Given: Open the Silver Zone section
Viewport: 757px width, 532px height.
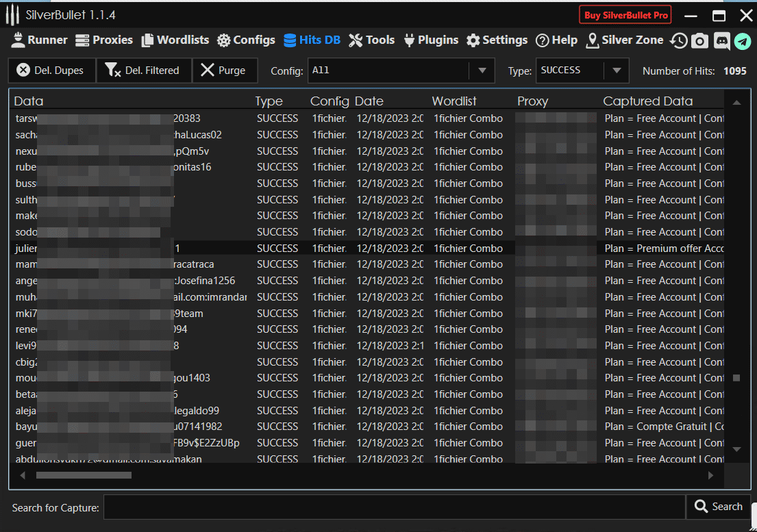Looking at the screenshot, I should tap(624, 40).
